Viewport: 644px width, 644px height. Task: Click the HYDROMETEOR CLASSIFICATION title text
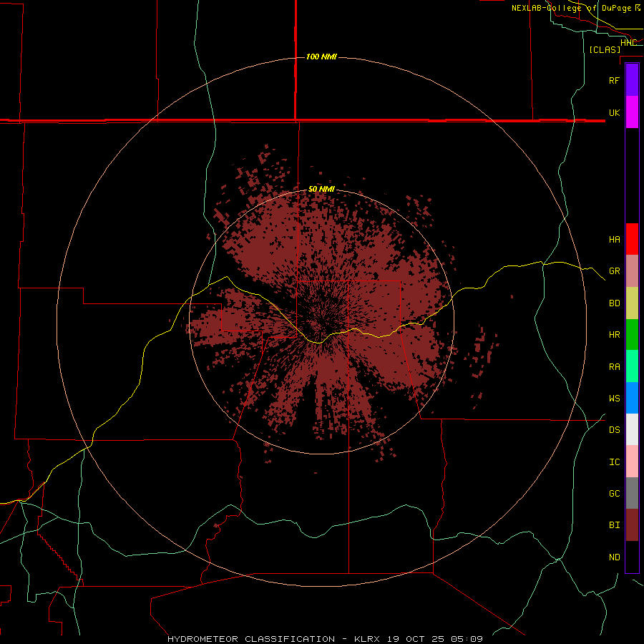click(x=251, y=639)
